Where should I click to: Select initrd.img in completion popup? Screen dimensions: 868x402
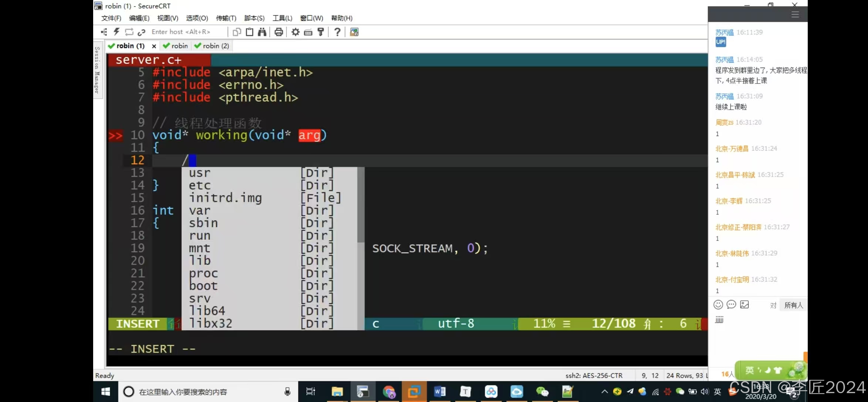click(225, 198)
